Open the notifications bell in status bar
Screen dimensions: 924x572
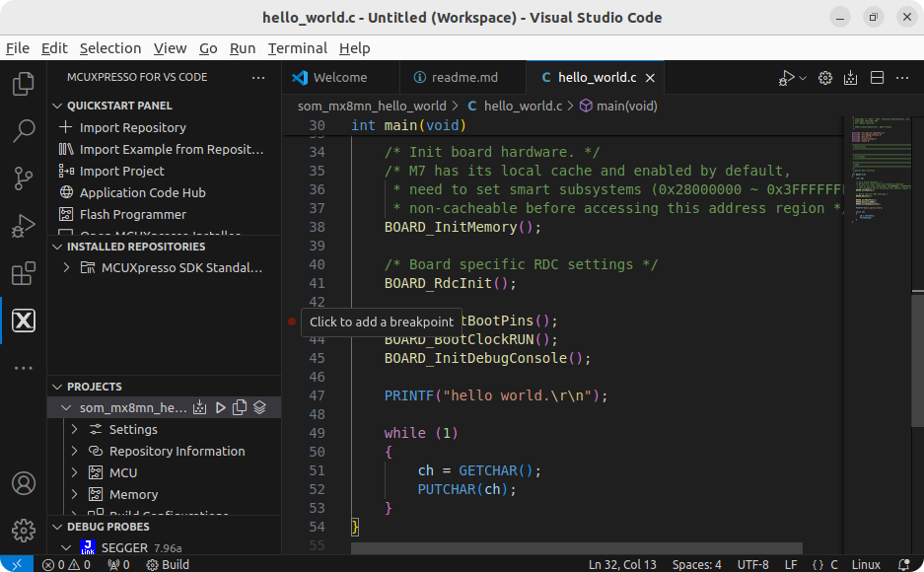click(904, 565)
